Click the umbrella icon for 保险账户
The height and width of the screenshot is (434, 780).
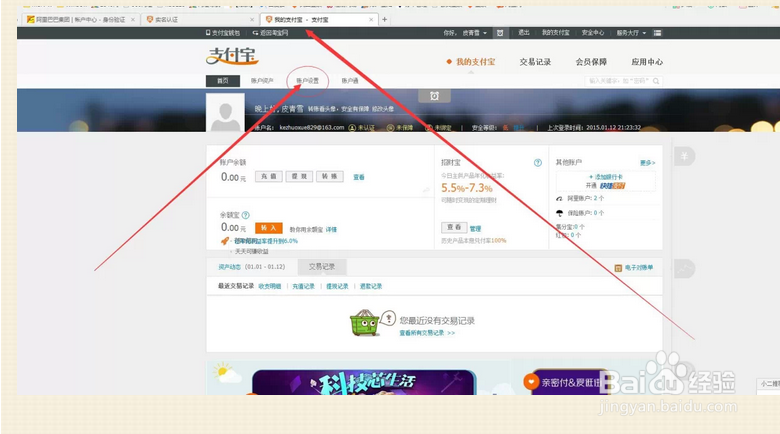pos(559,213)
